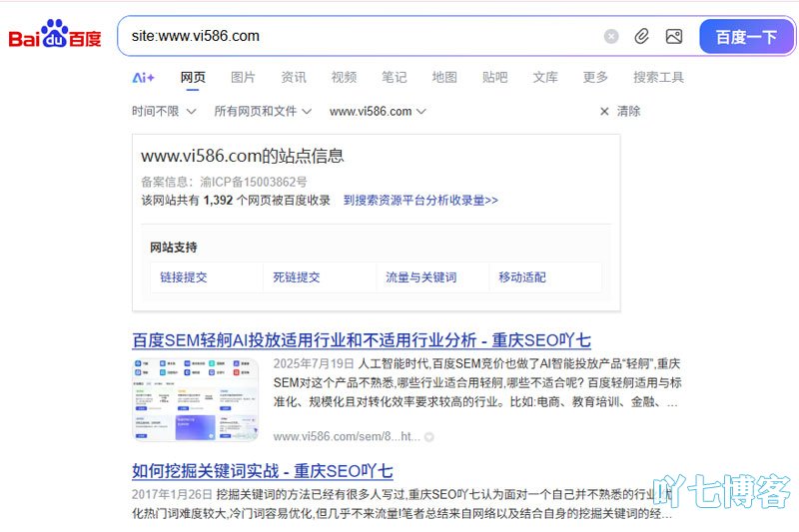Open the 移动适配 link

[522, 277]
